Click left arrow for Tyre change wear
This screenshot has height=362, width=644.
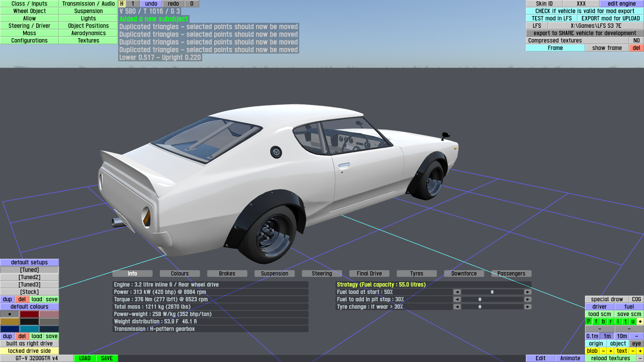click(x=457, y=307)
